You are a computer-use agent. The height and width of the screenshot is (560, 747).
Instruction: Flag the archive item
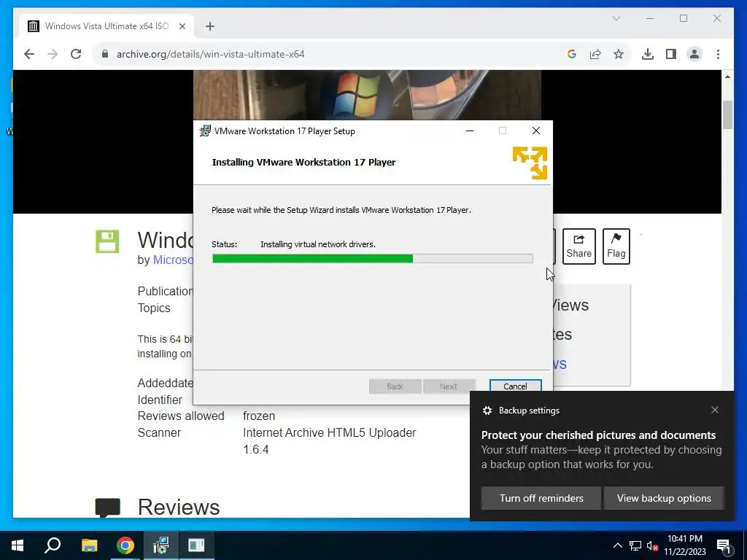(x=616, y=246)
